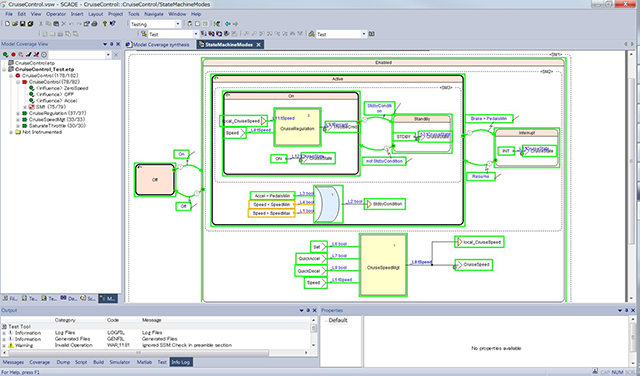Open the Testing configuration dropdown
The image size is (640, 376).
[178, 24]
